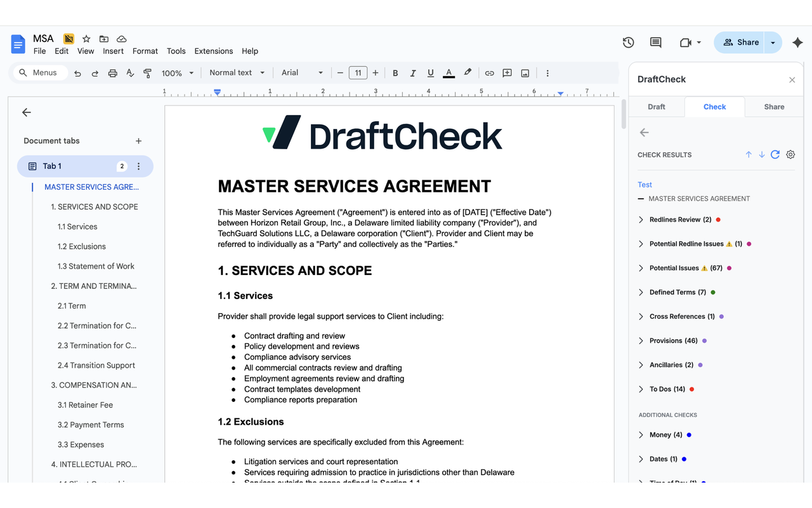Viewport: 812px width, 508px height.
Task: Switch to DraftCheck's Share tab
Action: click(x=774, y=107)
